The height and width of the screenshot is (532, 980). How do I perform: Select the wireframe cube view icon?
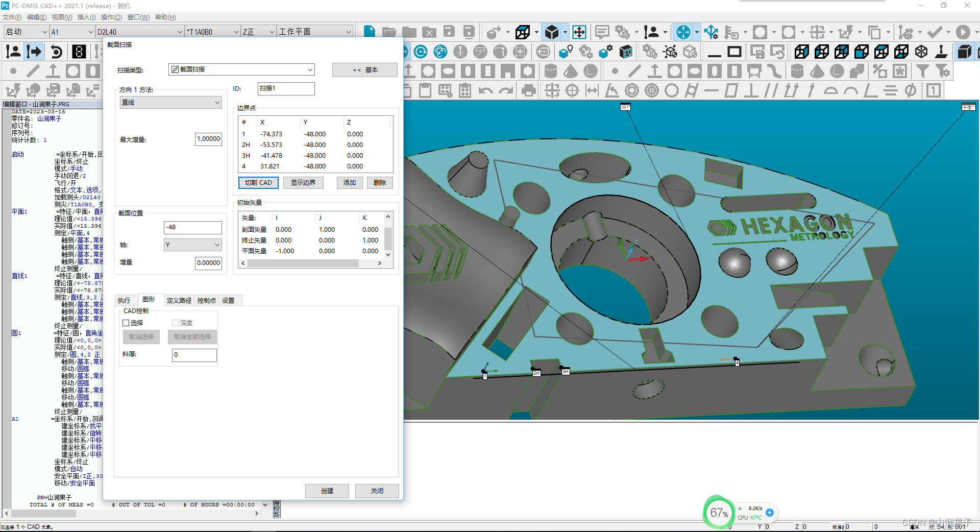pos(523,32)
